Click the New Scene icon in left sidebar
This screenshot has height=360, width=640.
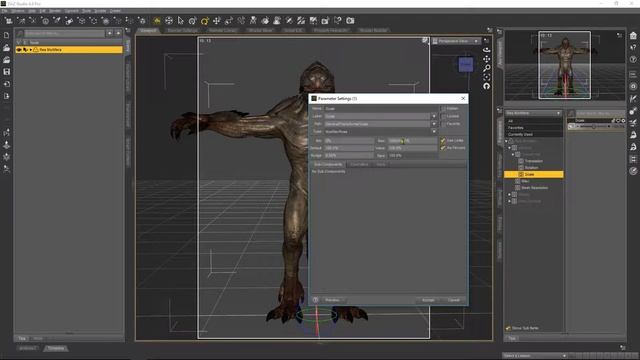point(7,36)
